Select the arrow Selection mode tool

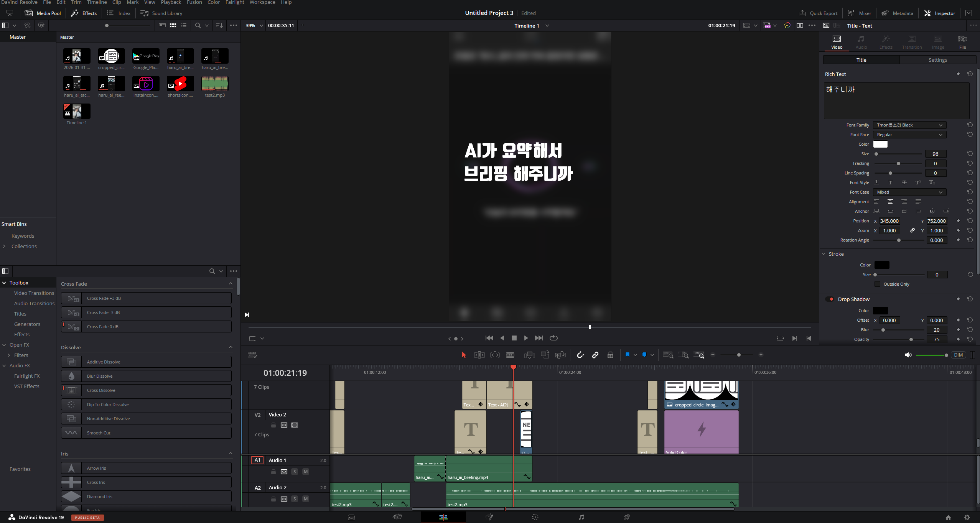click(x=464, y=355)
